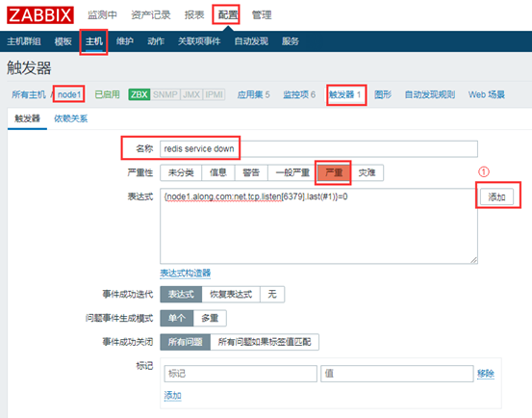
Task: Click the 表达式 expression textarea
Action: (318, 226)
